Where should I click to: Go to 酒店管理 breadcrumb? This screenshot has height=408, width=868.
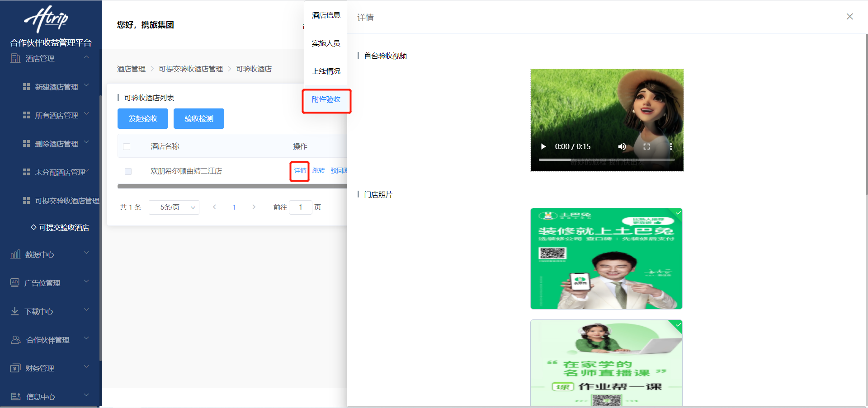pos(131,69)
